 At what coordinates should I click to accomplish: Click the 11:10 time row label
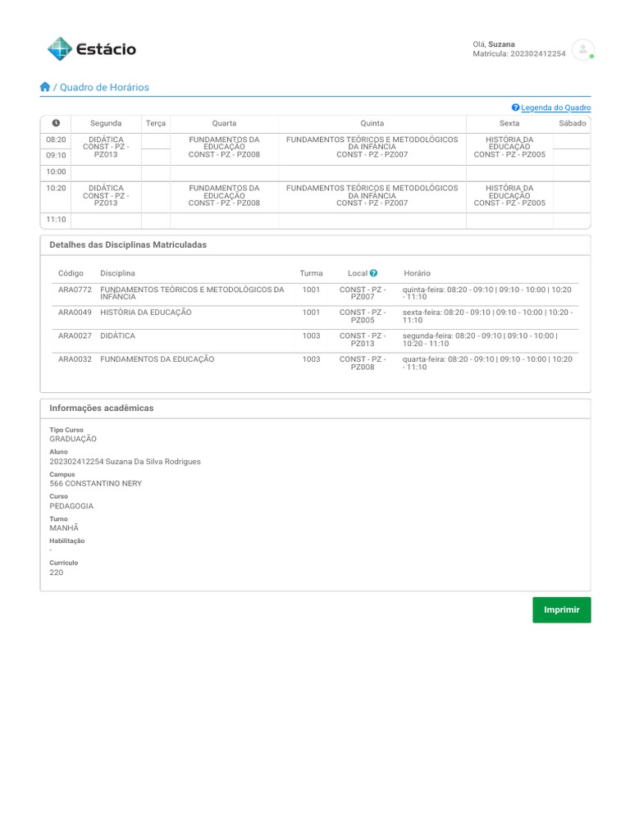(56, 220)
